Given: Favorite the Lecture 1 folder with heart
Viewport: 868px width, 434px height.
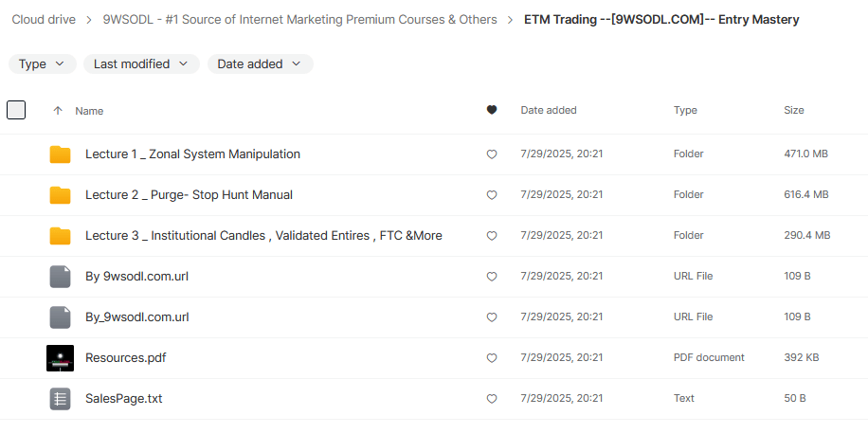Looking at the screenshot, I should [491, 154].
